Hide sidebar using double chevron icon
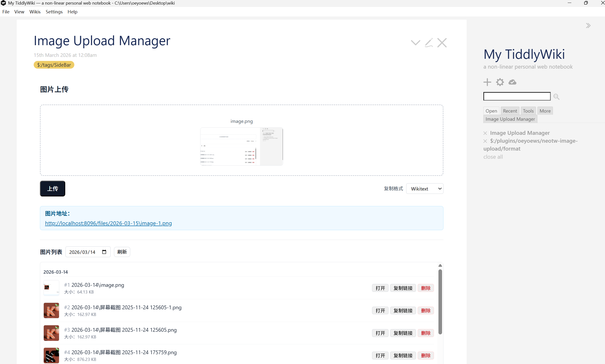This screenshot has height=364, width=605. [x=588, y=26]
